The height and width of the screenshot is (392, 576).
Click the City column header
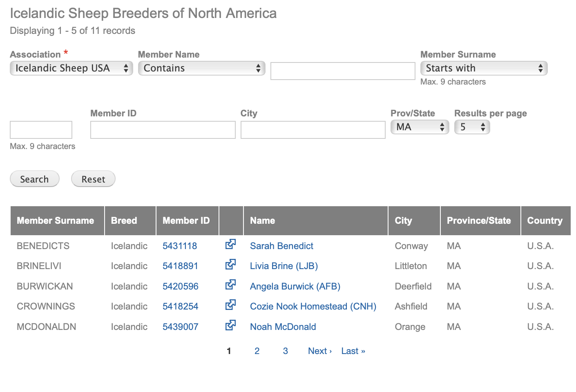click(414, 220)
